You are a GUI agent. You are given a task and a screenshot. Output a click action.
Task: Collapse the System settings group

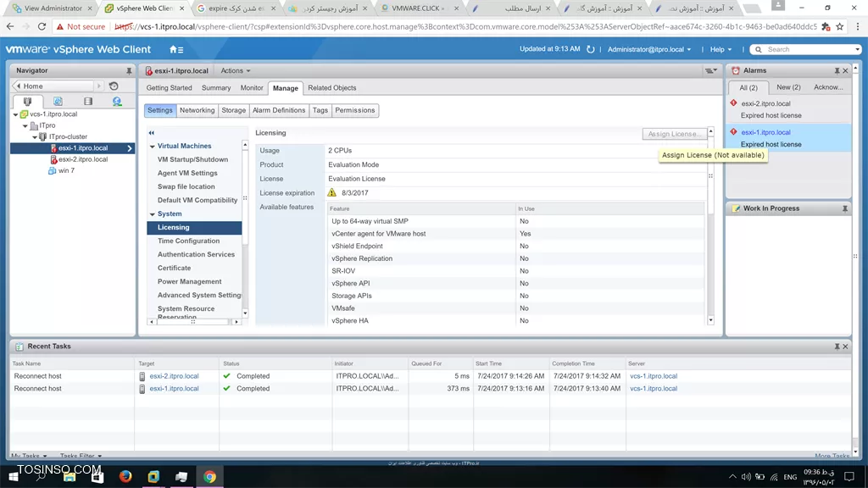tap(153, 214)
